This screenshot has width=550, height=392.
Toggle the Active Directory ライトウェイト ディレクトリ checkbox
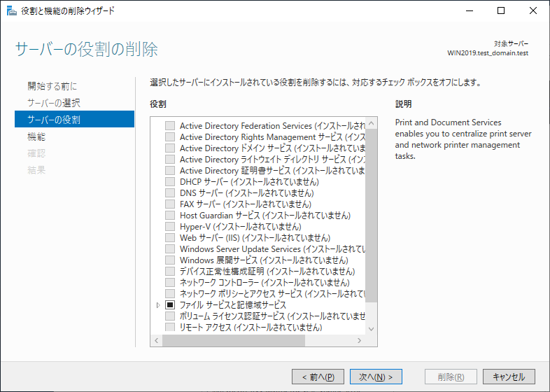coord(170,160)
